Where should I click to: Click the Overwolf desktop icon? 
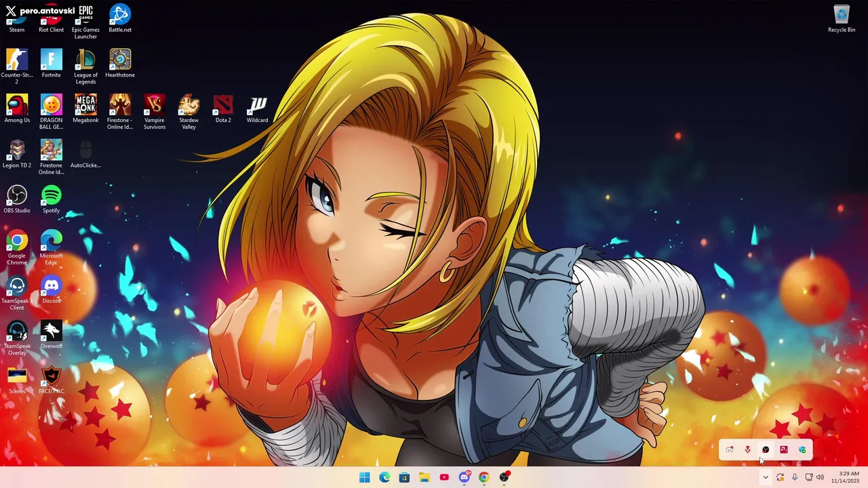pos(51,335)
